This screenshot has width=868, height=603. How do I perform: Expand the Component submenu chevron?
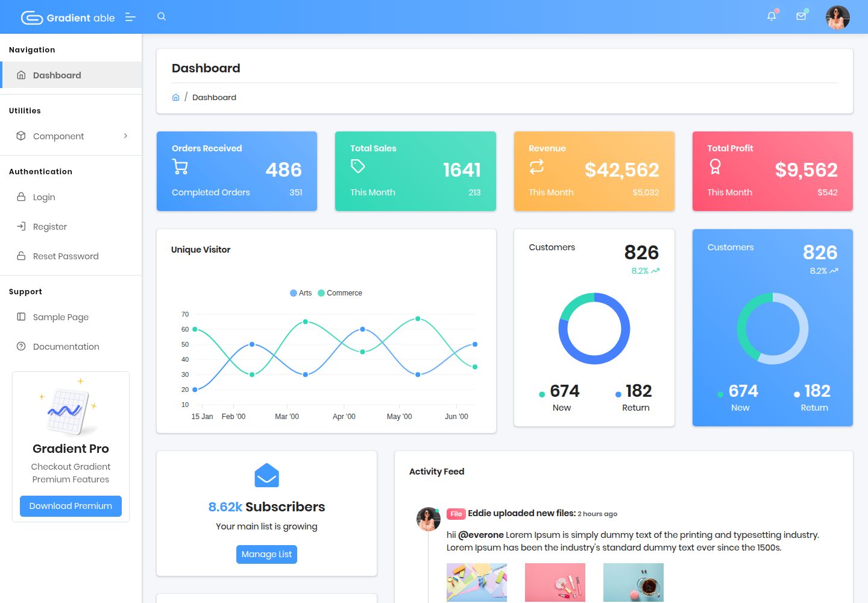tap(125, 136)
